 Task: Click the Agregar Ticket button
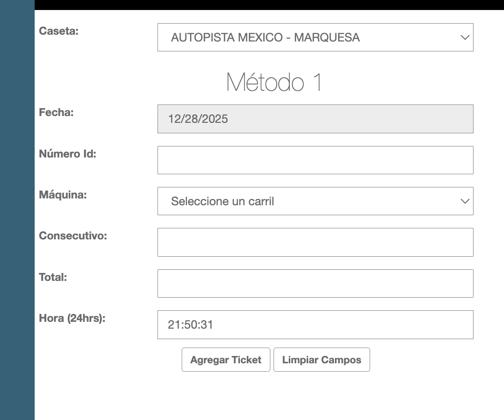point(226,360)
